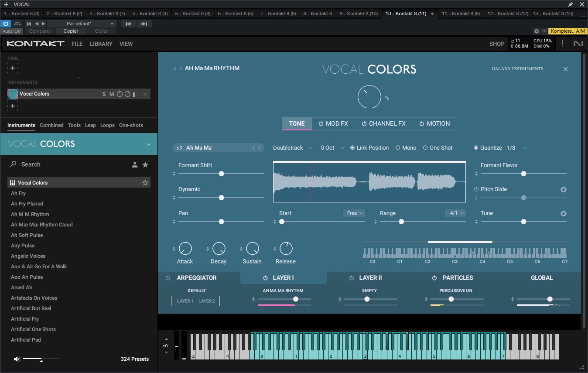Screen dimensions: 588x373
Task: Click the Solo button on Vocal Colors instrument
Action: pyautogui.click(x=104, y=94)
